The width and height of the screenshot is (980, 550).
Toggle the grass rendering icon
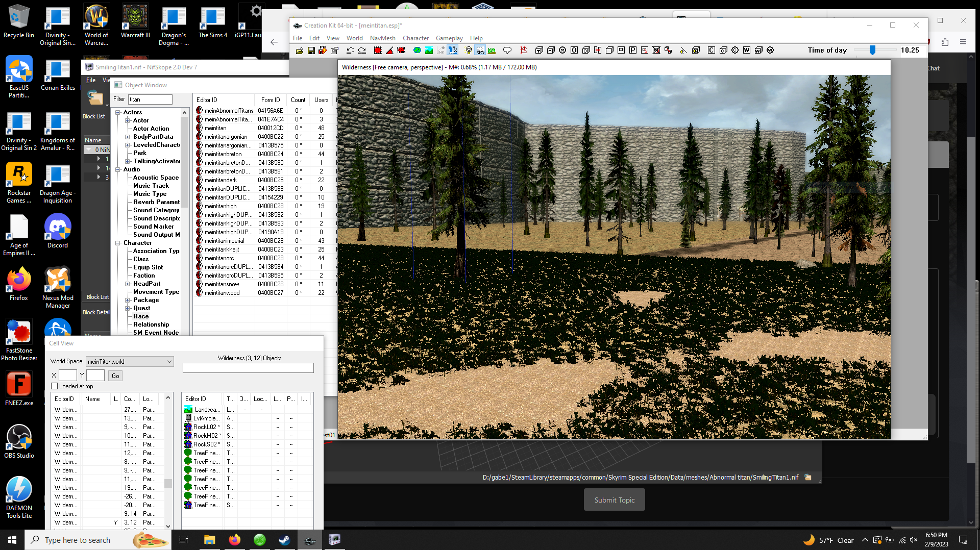(x=492, y=51)
